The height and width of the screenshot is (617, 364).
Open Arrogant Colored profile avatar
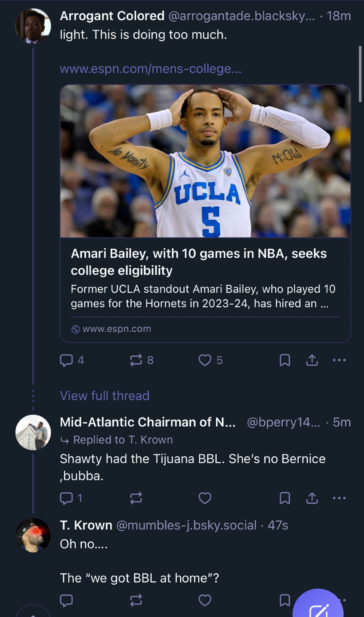[33, 26]
